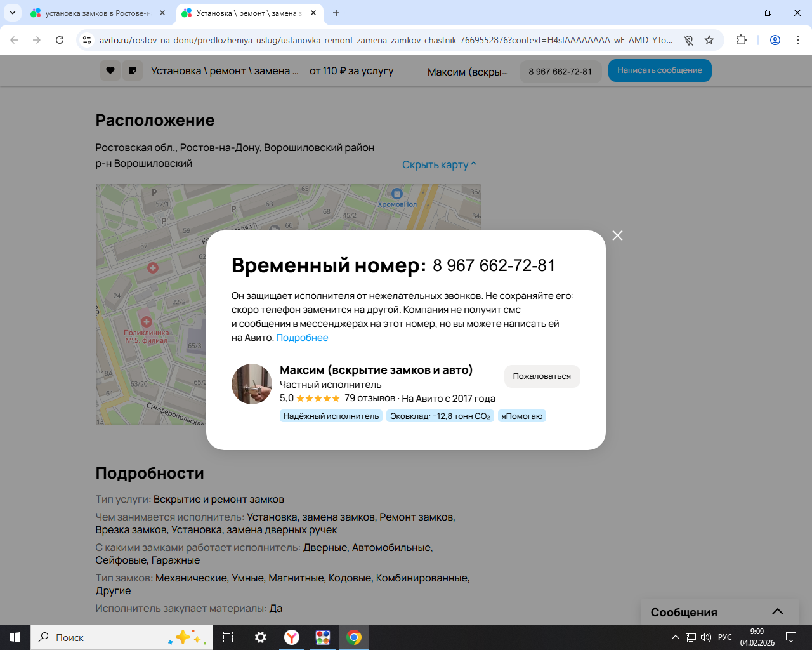Expand the Сообщения chat panel
The width and height of the screenshot is (812, 650).
click(x=778, y=612)
